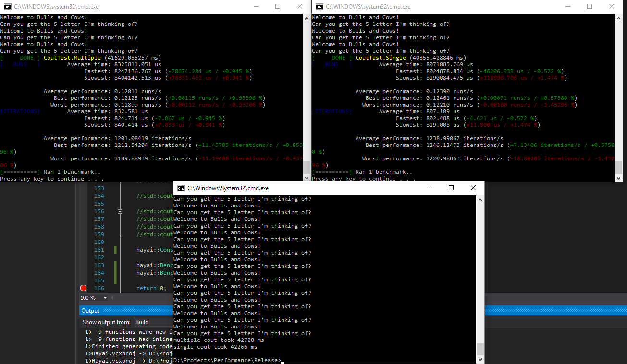Click the scroll-down arrow in the front cmd window
The width and height of the screenshot is (627, 364).
pos(480,359)
